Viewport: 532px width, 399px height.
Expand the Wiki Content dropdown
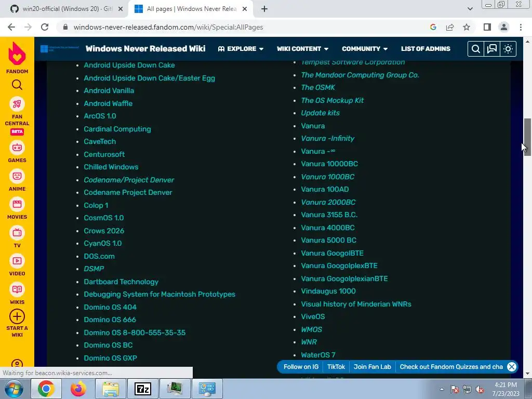click(x=302, y=49)
